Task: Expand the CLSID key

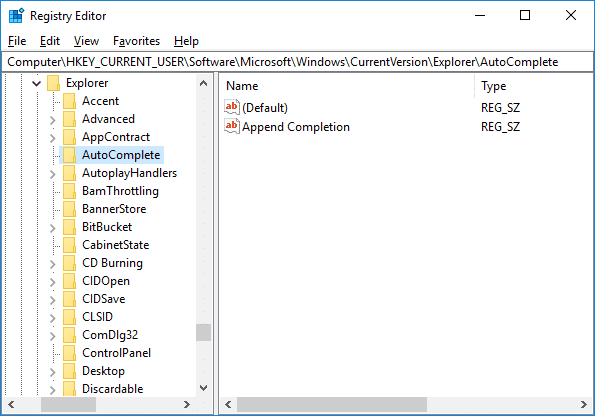Action: (52, 318)
